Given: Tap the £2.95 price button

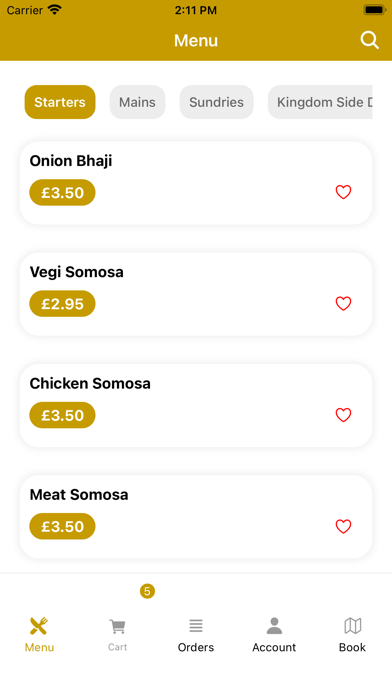Looking at the screenshot, I should pos(62,304).
